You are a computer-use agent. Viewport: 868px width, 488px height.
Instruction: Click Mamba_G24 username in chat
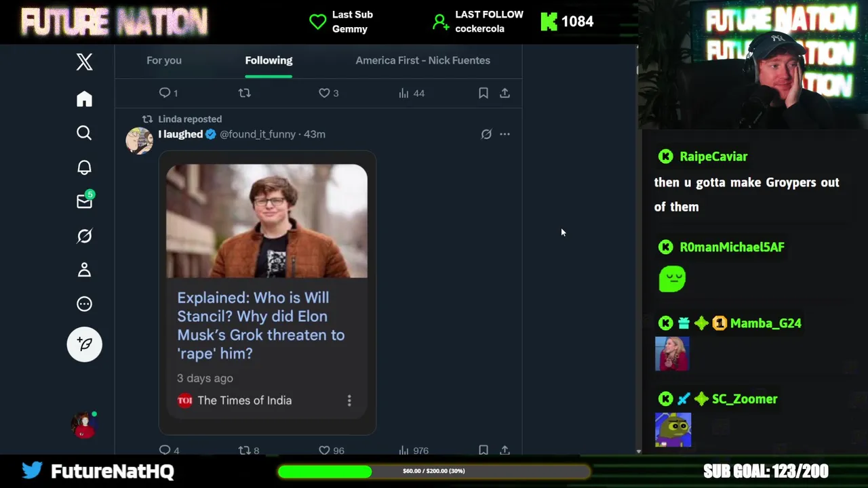(766, 323)
